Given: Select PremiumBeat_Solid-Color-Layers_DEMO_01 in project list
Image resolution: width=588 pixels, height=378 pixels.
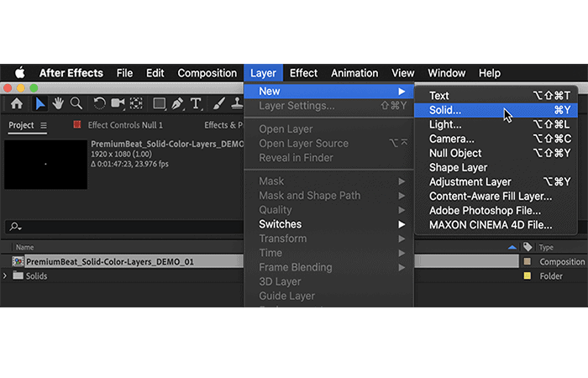Looking at the screenshot, I should [110, 261].
